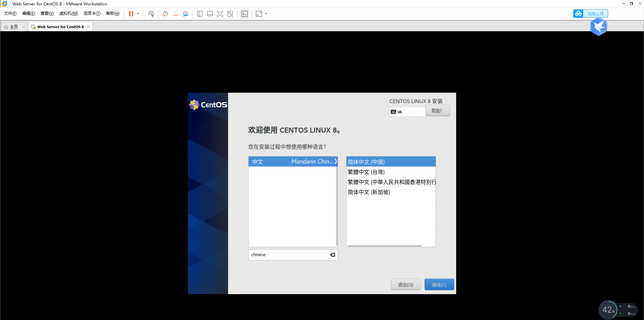The image size is (644, 320).
Task: Close the Web Server for CentOS 8 tab
Action: point(89,27)
